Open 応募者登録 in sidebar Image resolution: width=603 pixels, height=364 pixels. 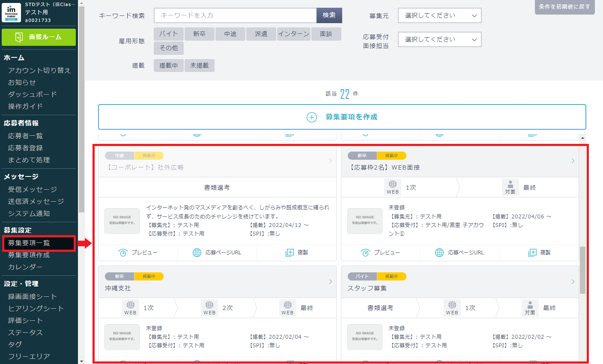(x=25, y=148)
